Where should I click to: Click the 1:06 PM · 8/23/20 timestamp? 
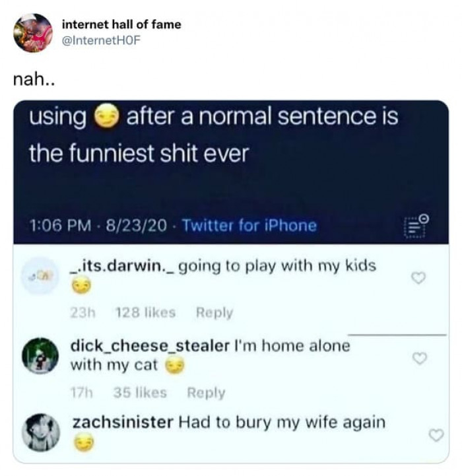97,226
